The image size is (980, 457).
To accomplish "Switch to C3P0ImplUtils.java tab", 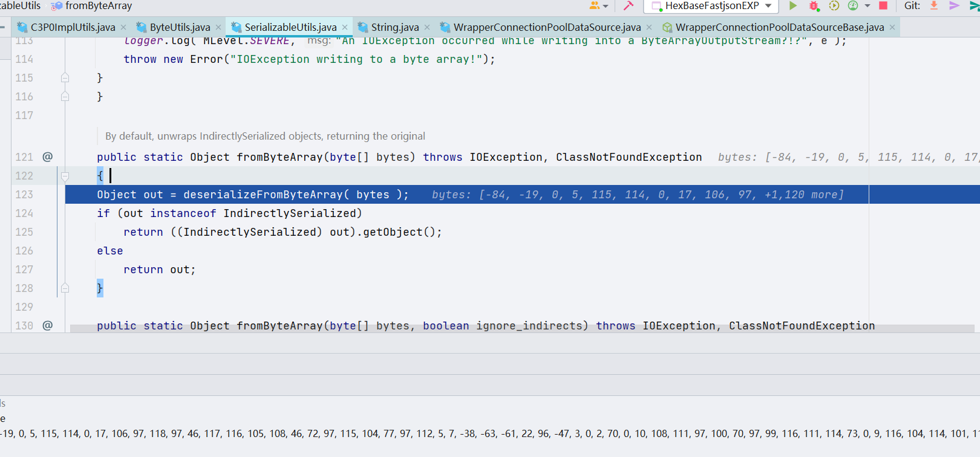I will coord(72,27).
